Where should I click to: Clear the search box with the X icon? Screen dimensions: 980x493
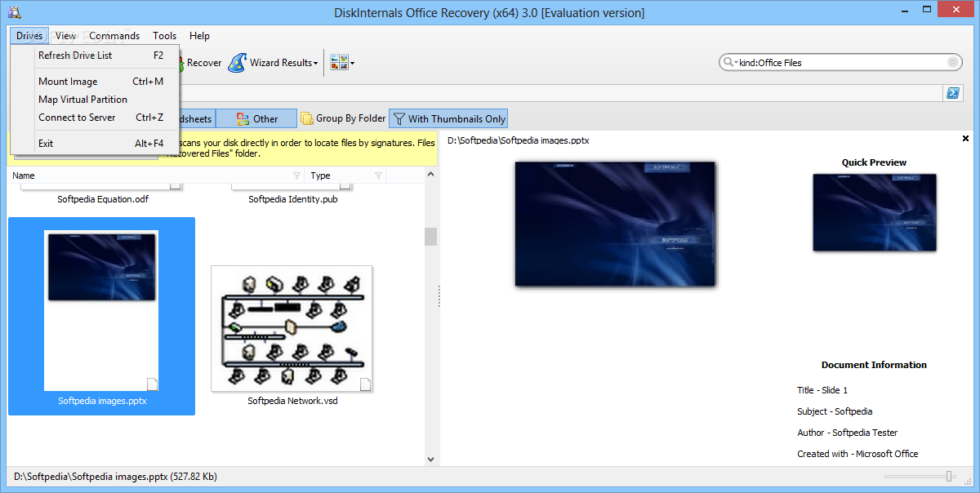(953, 62)
